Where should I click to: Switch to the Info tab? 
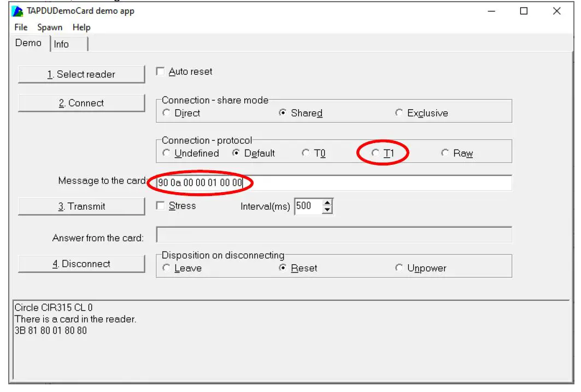coord(61,44)
